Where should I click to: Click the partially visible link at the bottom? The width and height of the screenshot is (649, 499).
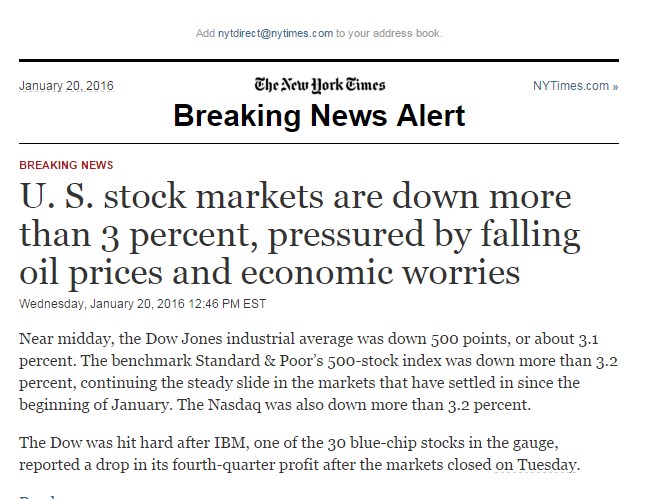(35, 495)
